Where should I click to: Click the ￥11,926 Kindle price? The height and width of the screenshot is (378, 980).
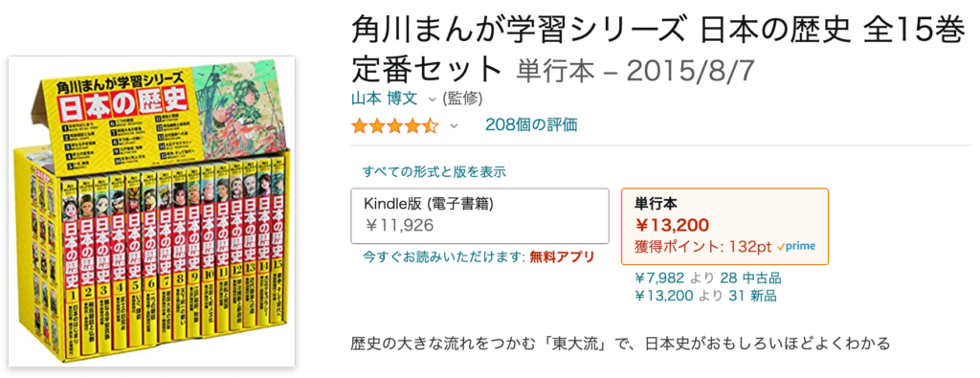[x=399, y=225]
